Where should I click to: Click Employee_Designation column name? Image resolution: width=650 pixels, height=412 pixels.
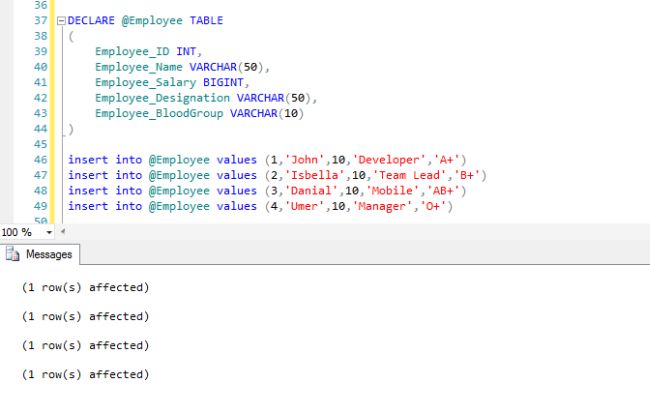pyautogui.click(x=162, y=98)
